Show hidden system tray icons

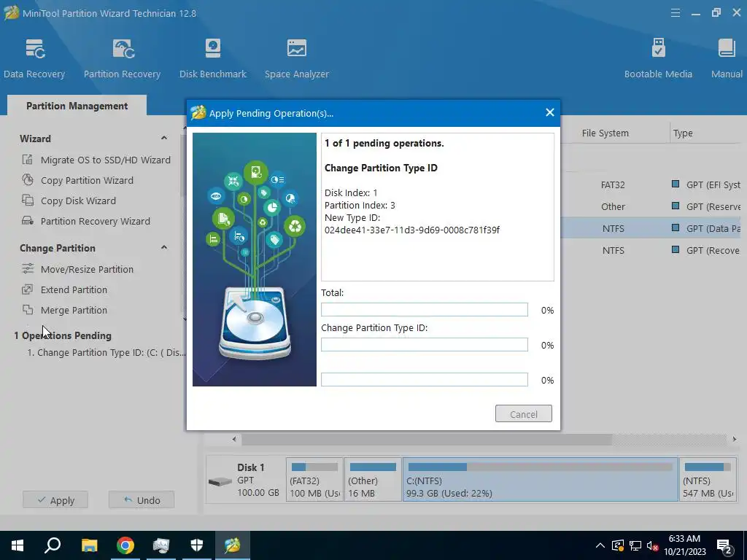(x=600, y=545)
